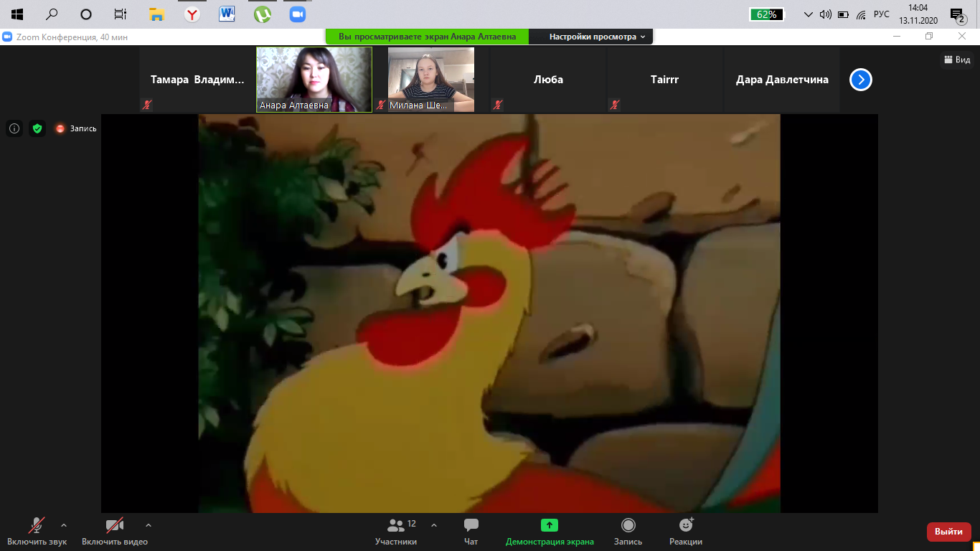This screenshot has width=980, height=551.
Task: Click the red Запись recording indicator
Action: 76,128
